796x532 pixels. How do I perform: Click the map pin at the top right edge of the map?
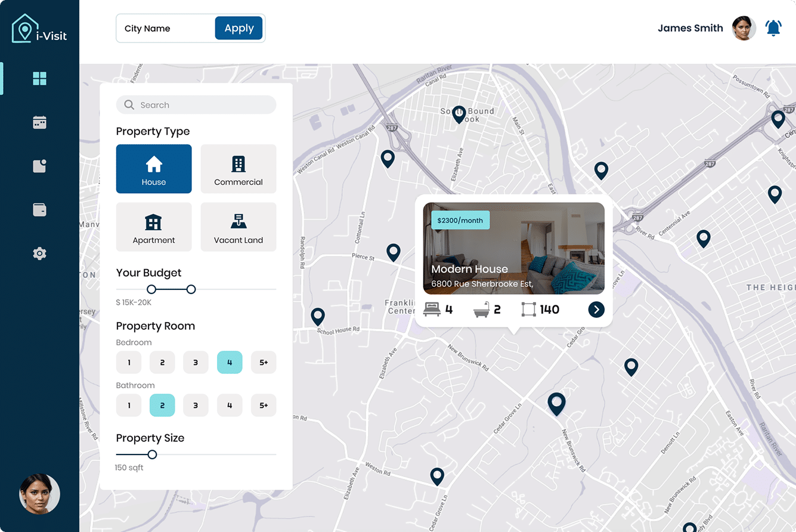[x=778, y=119]
